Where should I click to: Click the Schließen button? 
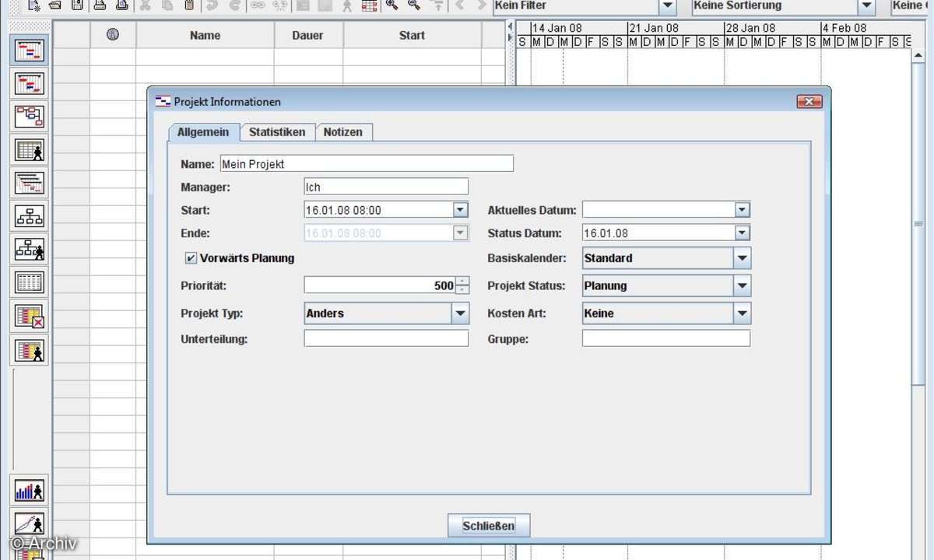point(488,525)
